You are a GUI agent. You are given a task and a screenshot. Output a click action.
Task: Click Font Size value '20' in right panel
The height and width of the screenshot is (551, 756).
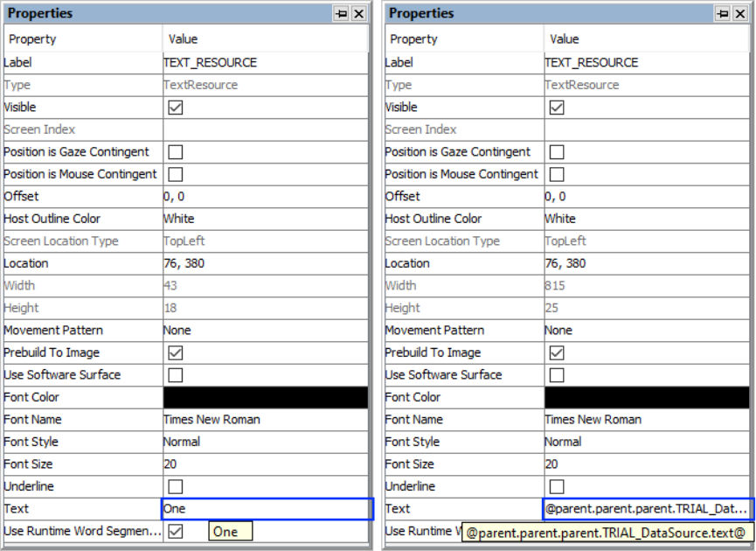tap(647, 464)
